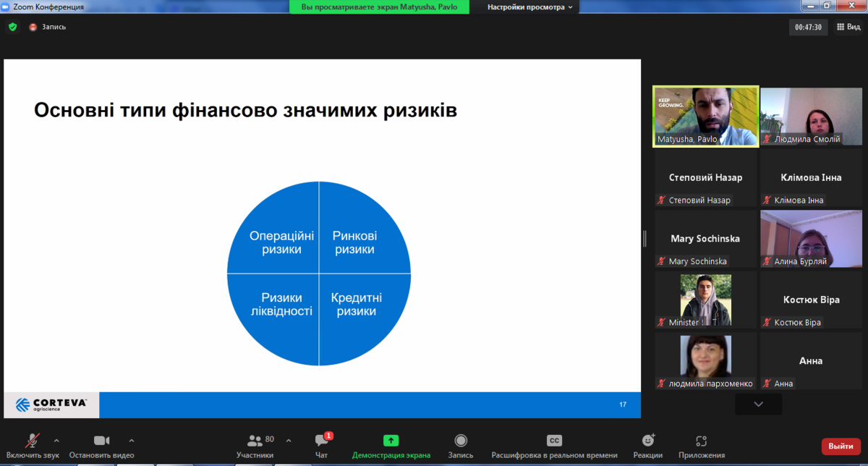Select Людмила Смолій video thumbnail
This screenshot has width=868, height=466.
[x=813, y=116]
